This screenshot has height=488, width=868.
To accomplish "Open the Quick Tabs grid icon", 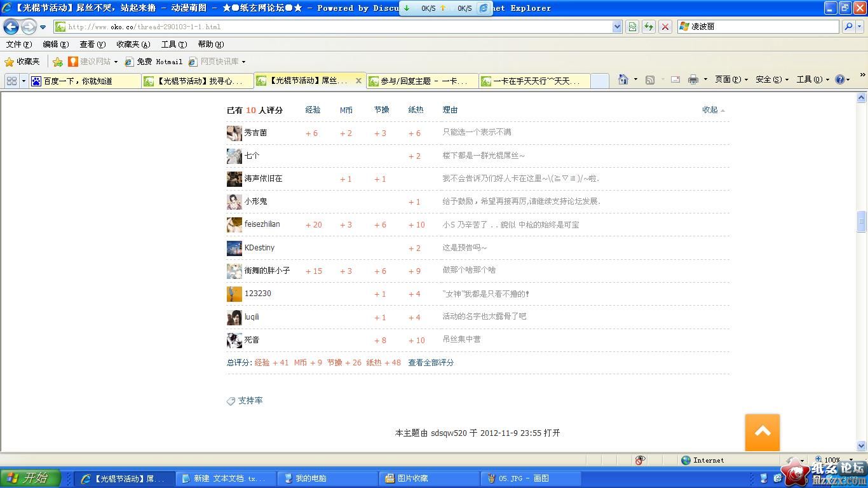I will point(11,81).
